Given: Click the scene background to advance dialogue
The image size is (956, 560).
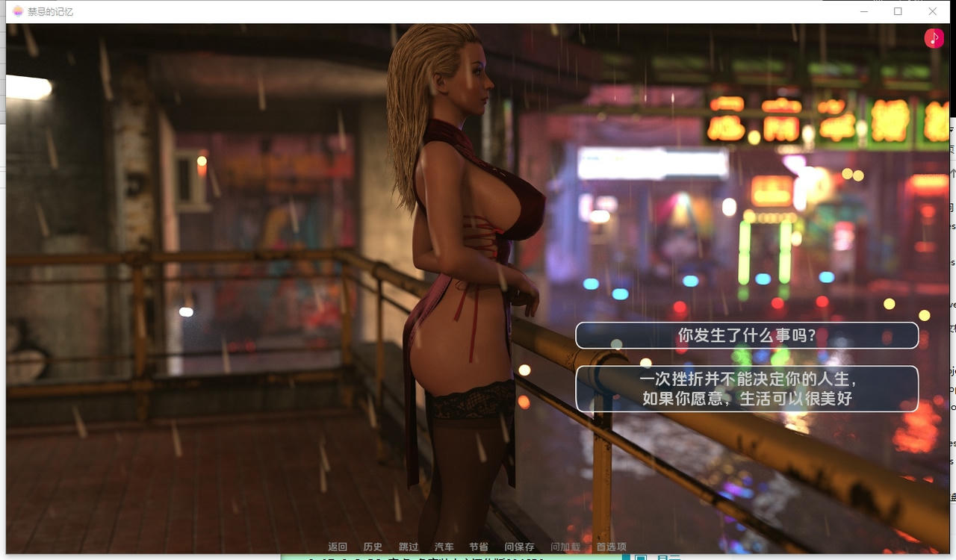Looking at the screenshot, I should coord(224,299).
